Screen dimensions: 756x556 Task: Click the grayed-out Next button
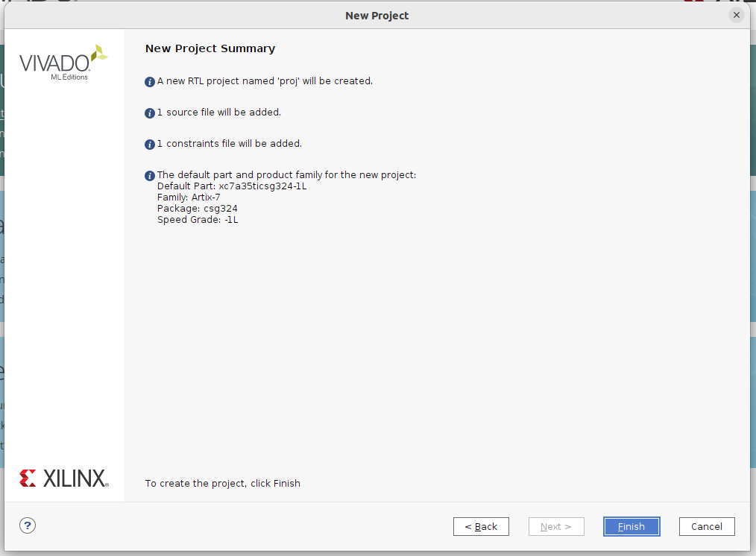click(x=556, y=526)
